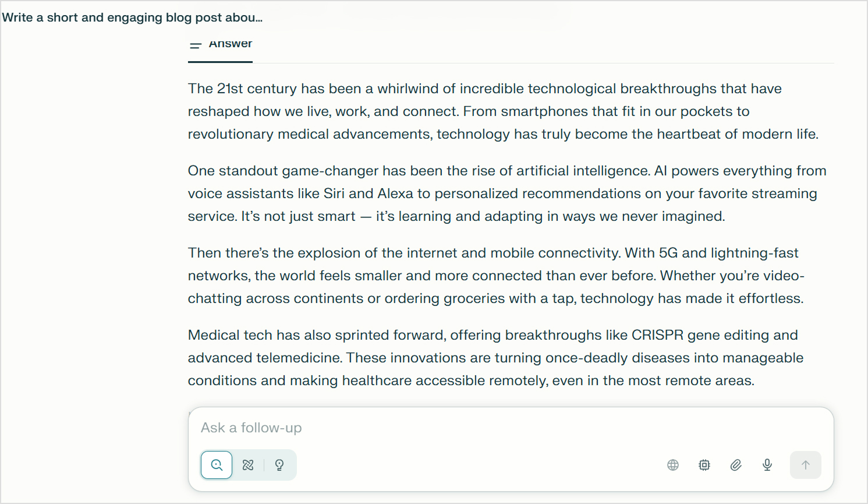Switch to the Answer tab
Screen dimensions: 868x504
click(231, 43)
